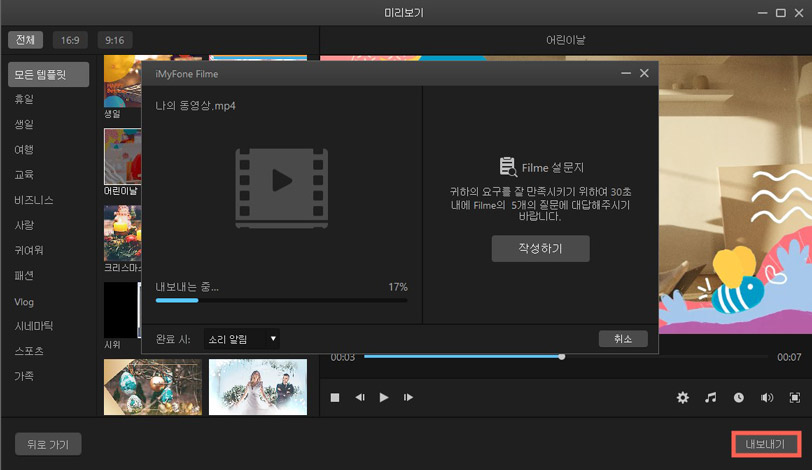Open the 패션 template category

pyautogui.click(x=24, y=275)
